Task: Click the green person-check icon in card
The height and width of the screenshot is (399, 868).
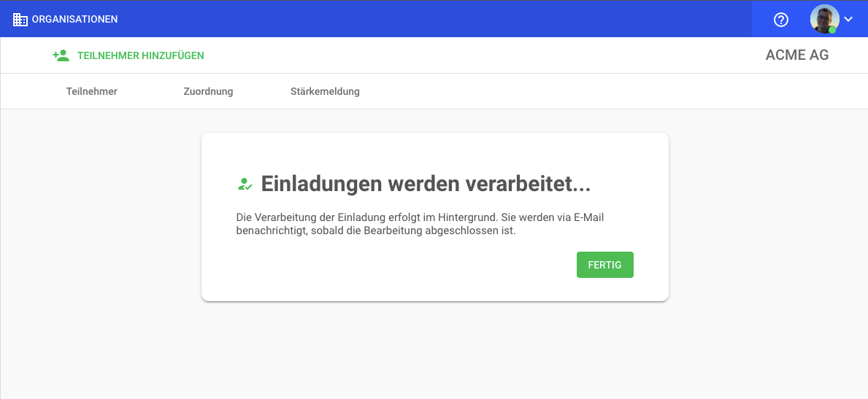Action: tap(245, 185)
